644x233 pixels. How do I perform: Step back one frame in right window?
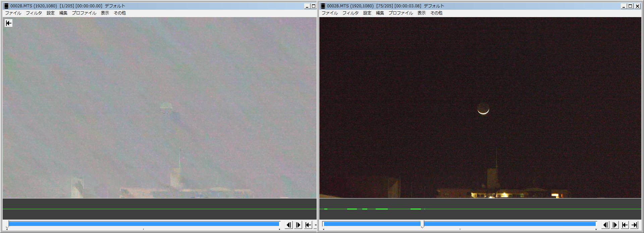point(605,225)
